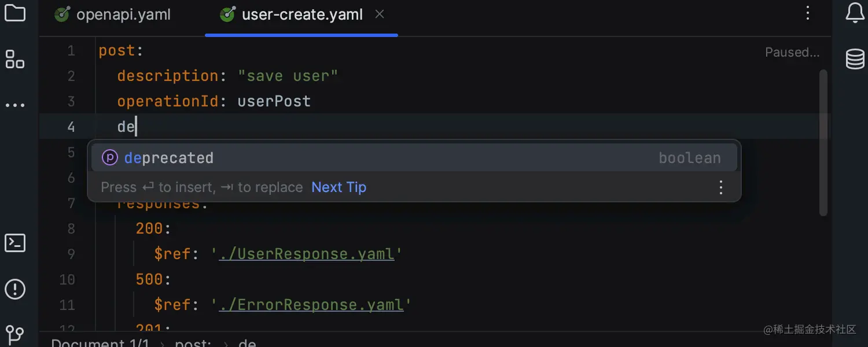Open the Version Control tool window
This screenshot has height=347, width=868.
(14, 334)
